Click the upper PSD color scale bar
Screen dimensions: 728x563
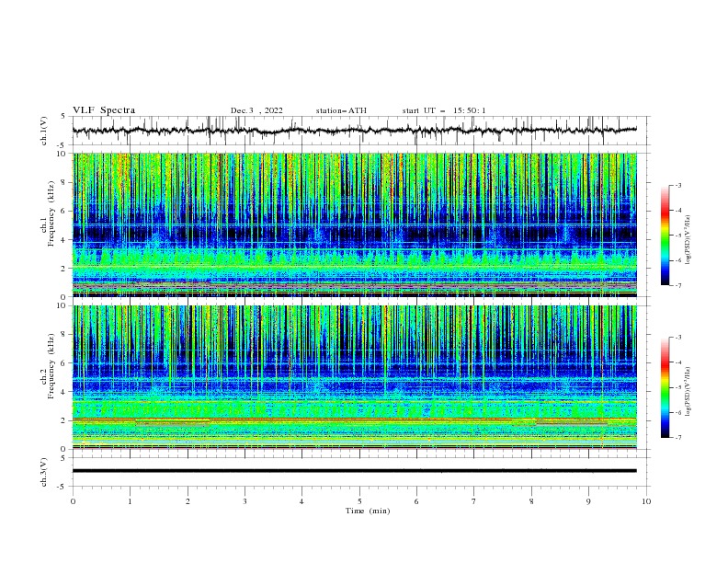(x=665, y=236)
